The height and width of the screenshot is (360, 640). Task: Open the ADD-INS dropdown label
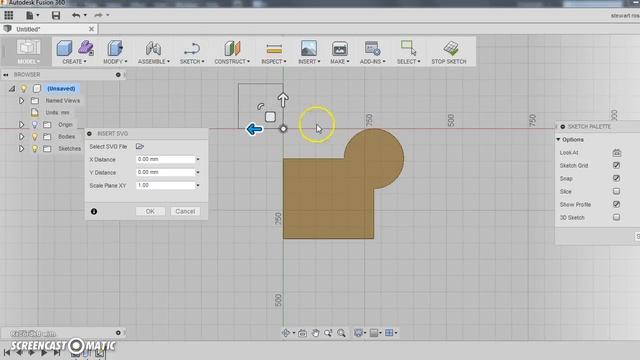coord(372,62)
